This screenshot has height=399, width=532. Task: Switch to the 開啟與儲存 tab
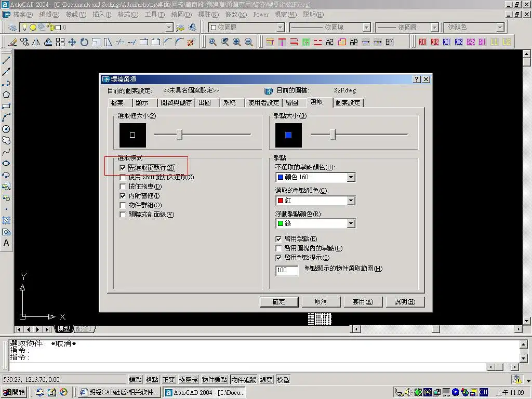[x=177, y=103]
